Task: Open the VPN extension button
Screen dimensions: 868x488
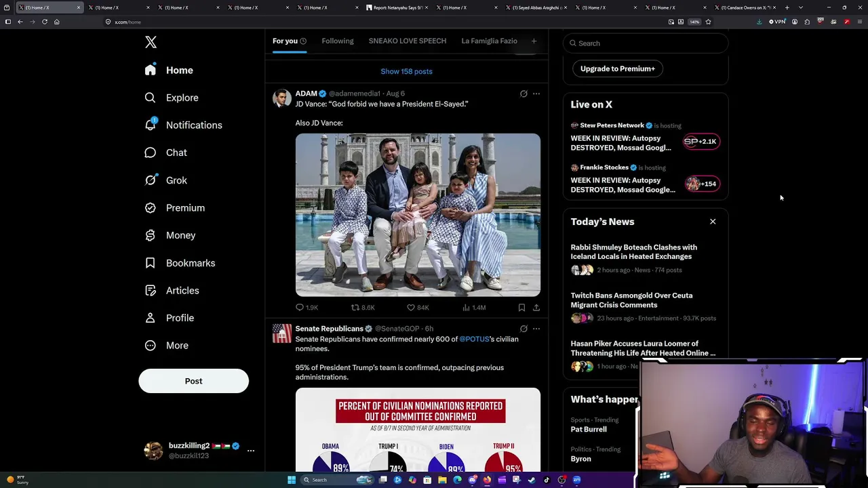Action: point(778,22)
